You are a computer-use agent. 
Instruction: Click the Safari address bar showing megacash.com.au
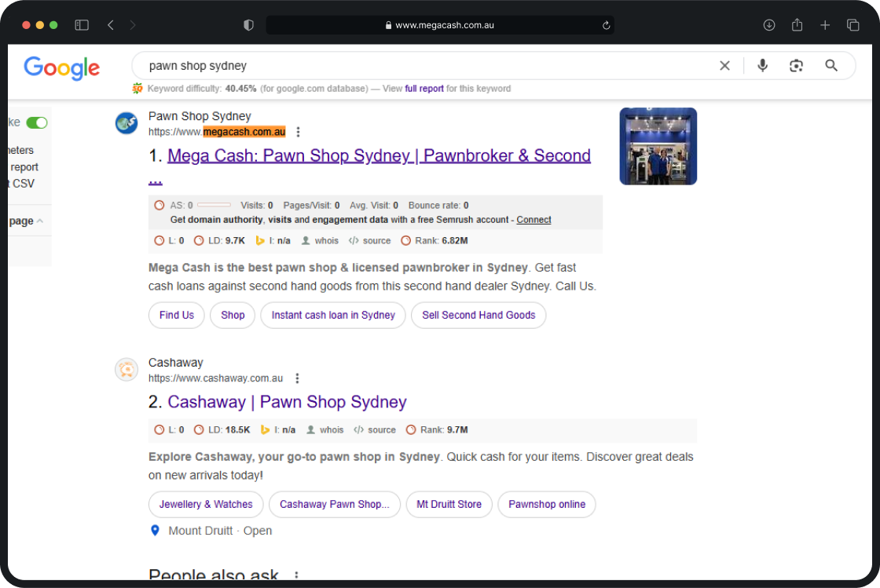pyautogui.click(x=439, y=25)
